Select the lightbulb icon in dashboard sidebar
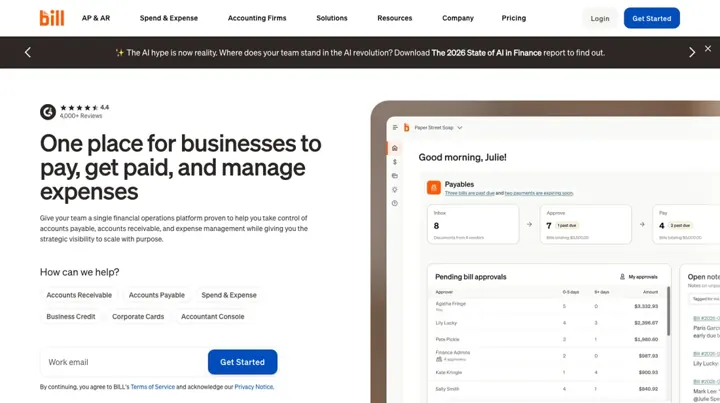Screen dimensions: 720x403 click(394, 190)
